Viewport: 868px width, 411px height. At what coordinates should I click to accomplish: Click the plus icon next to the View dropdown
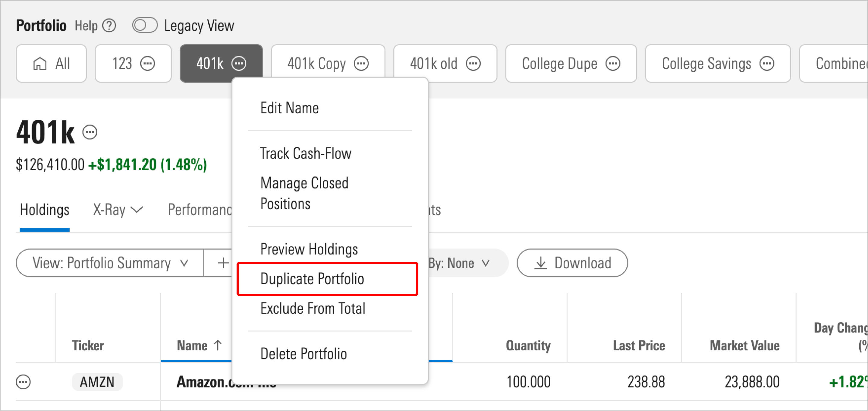[x=223, y=263]
